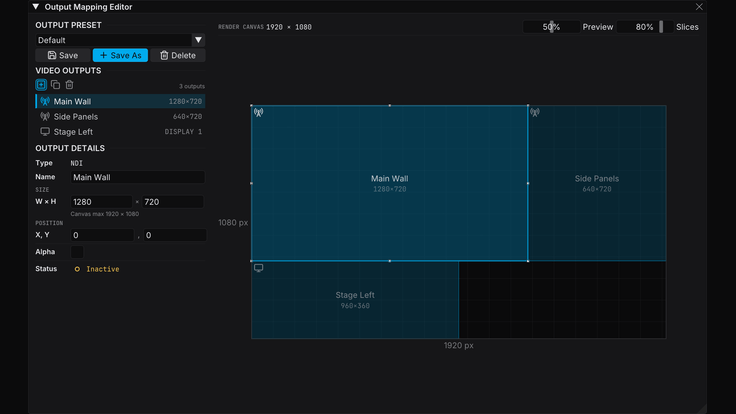The width and height of the screenshot is (736, 414).
Task: Close the Output Mapping Editor window
Action: point(699,7)
